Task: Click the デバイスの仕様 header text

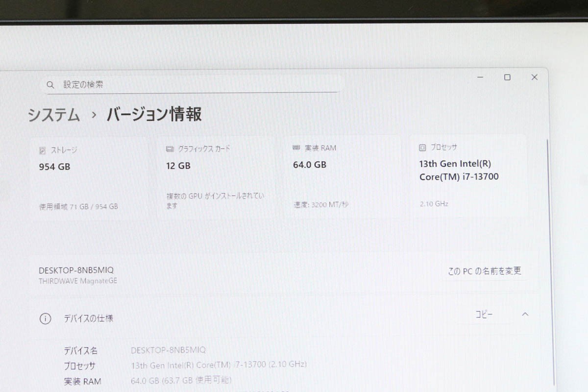Action: pos(88,318)
